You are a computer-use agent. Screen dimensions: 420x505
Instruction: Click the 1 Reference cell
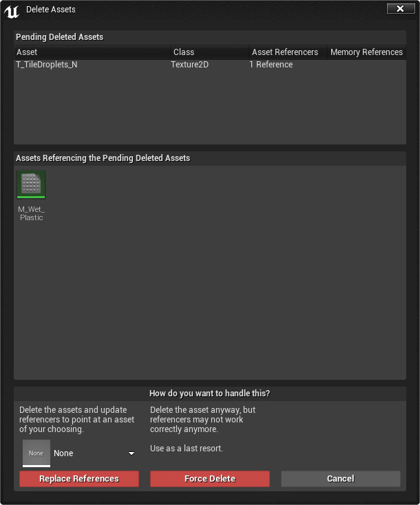tap(271, 65)
